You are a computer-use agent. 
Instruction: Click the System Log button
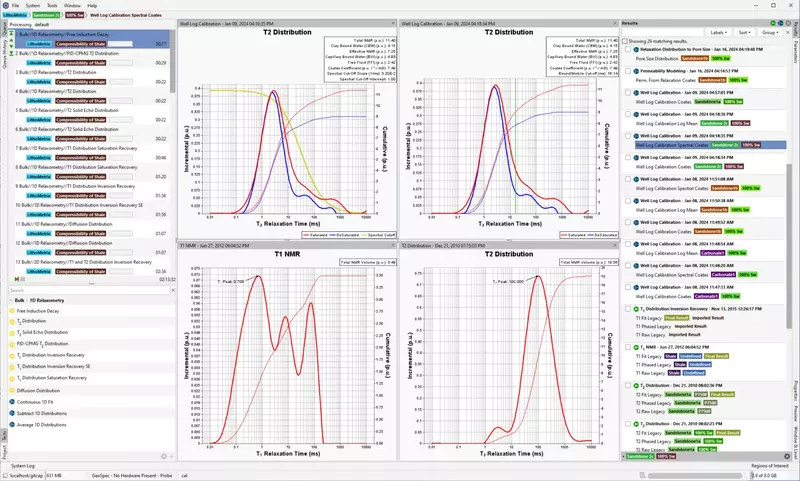click(23, 466)
